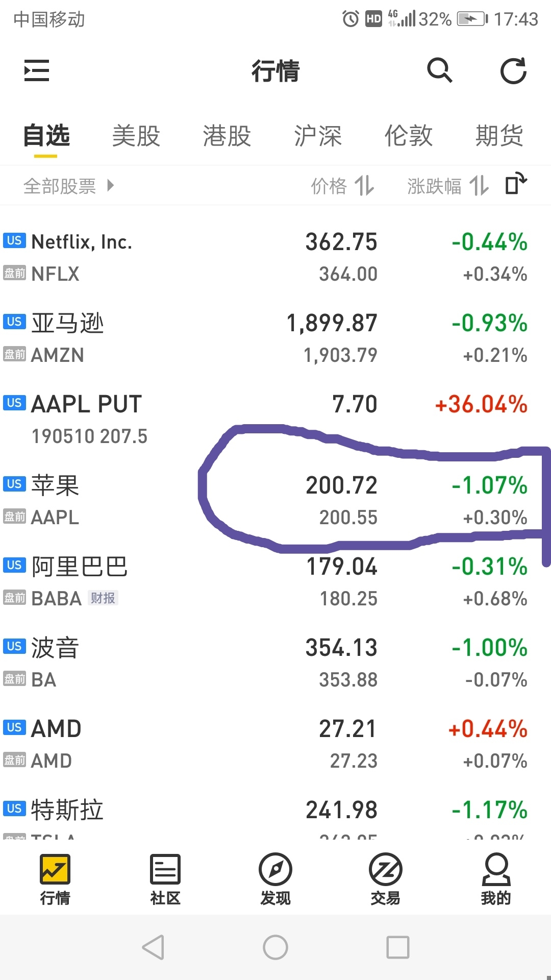
Task: Select the 行情 chart icon
Action: click(x=55, y=879)
